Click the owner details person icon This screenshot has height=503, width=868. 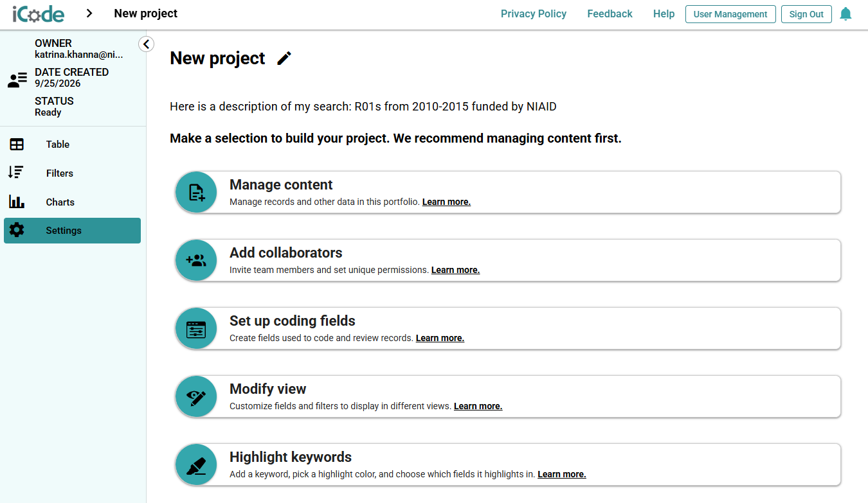point(17,80)
